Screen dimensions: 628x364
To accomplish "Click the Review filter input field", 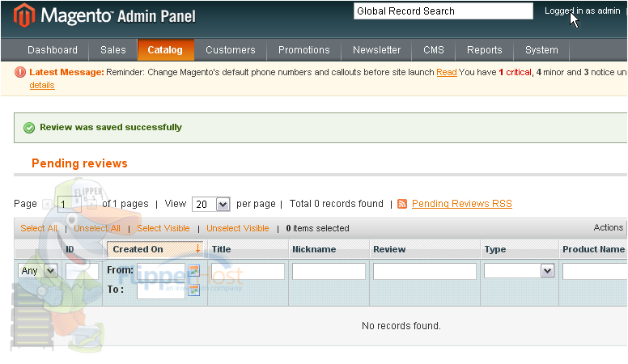I will tap(425, 271).
